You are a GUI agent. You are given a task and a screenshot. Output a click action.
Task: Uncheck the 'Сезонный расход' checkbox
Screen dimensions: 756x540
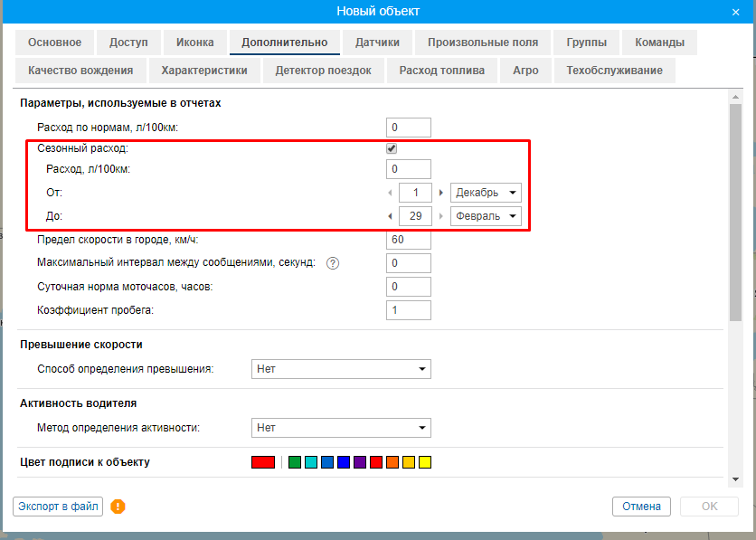(x=392, y=149)
